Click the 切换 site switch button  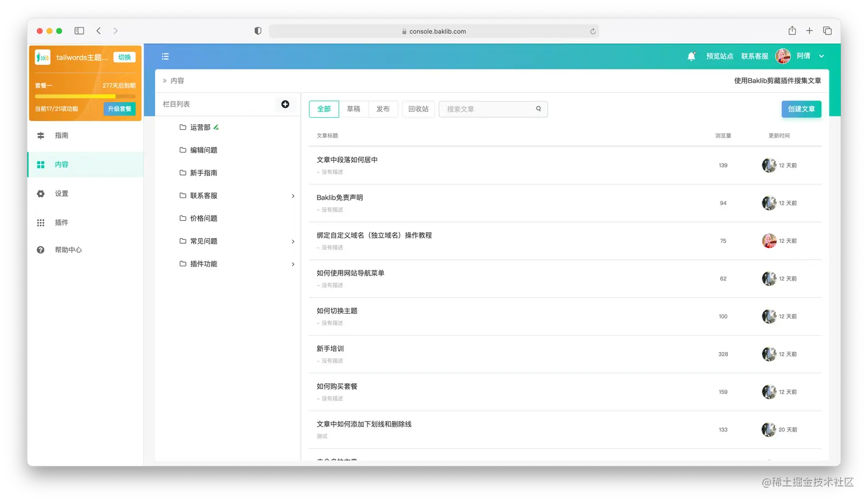[125, 57]
